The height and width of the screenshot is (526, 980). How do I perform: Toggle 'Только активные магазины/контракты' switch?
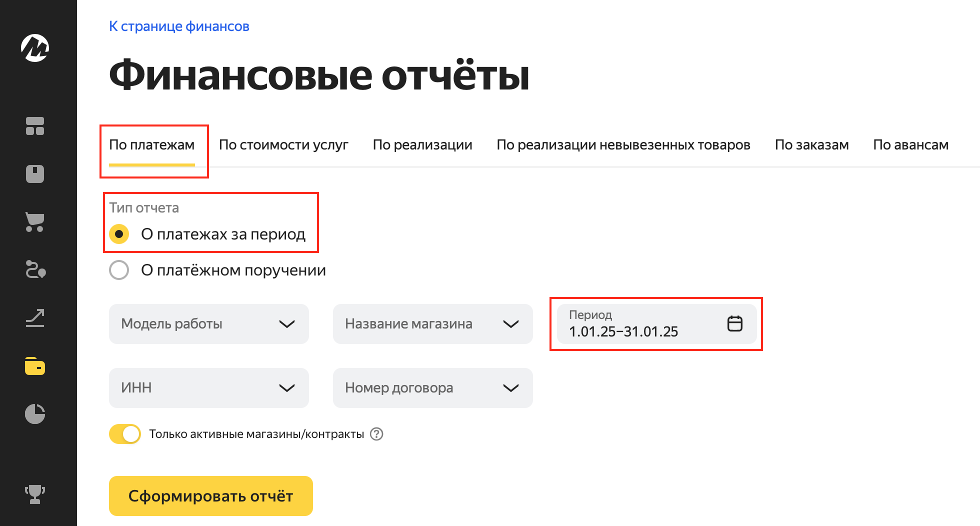(x=125, y=434)
